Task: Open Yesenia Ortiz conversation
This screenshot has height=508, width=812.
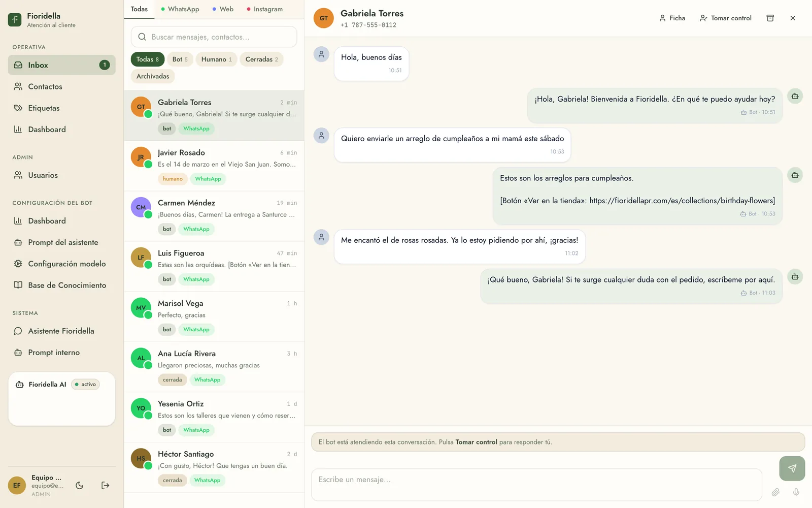Action: point(214,417)
